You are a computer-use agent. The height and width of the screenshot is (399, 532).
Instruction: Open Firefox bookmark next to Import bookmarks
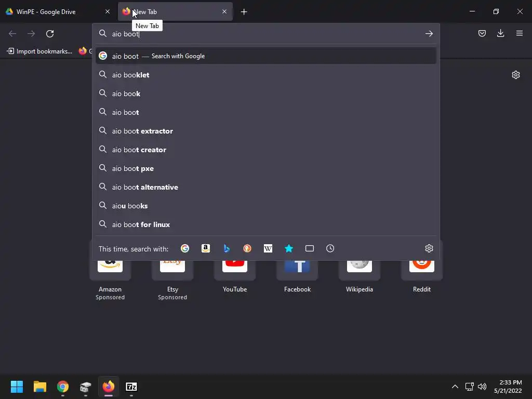[85, 51]
